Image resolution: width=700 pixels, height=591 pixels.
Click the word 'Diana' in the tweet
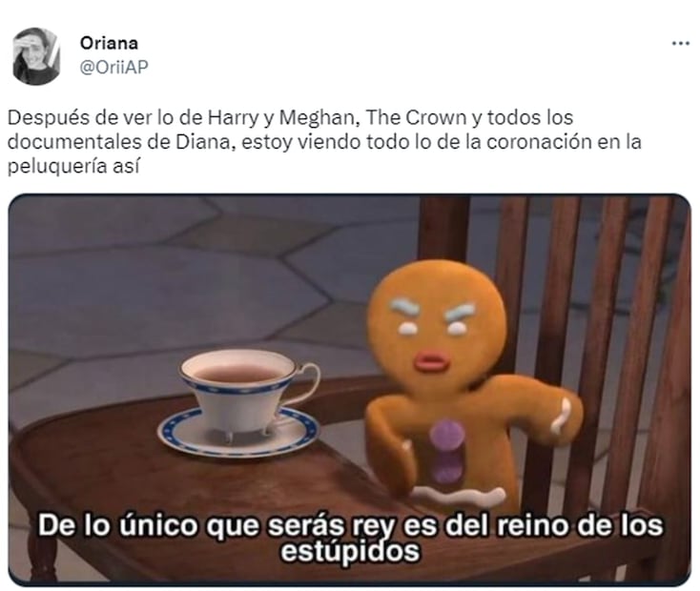pos(205,142)
